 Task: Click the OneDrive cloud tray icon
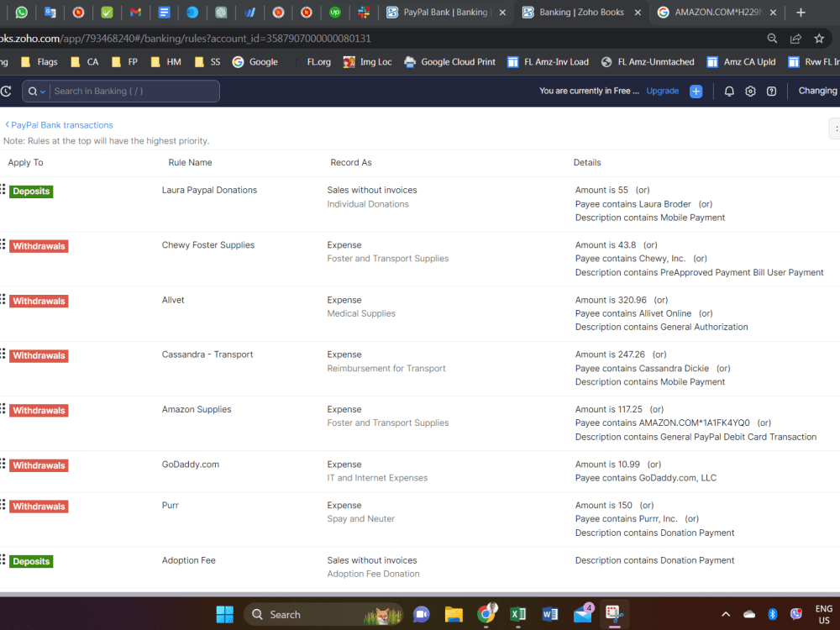click(749, 615)
